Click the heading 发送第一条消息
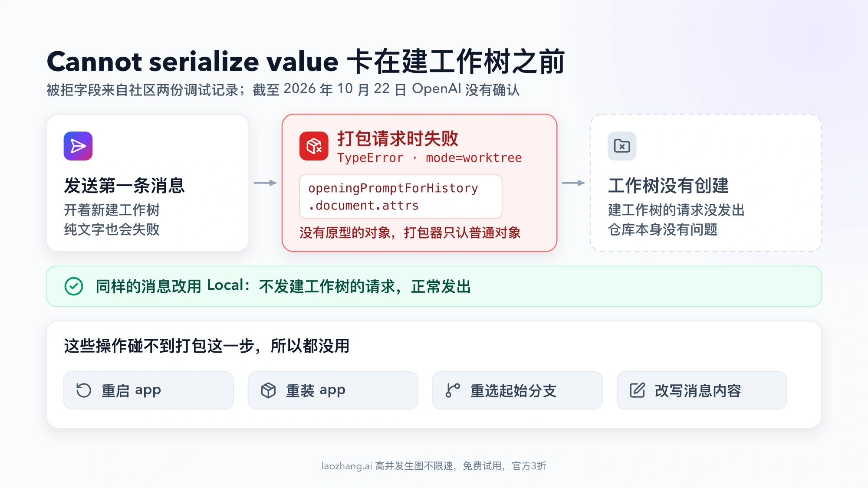Screen dimensions: 868x488 [125, 185]
